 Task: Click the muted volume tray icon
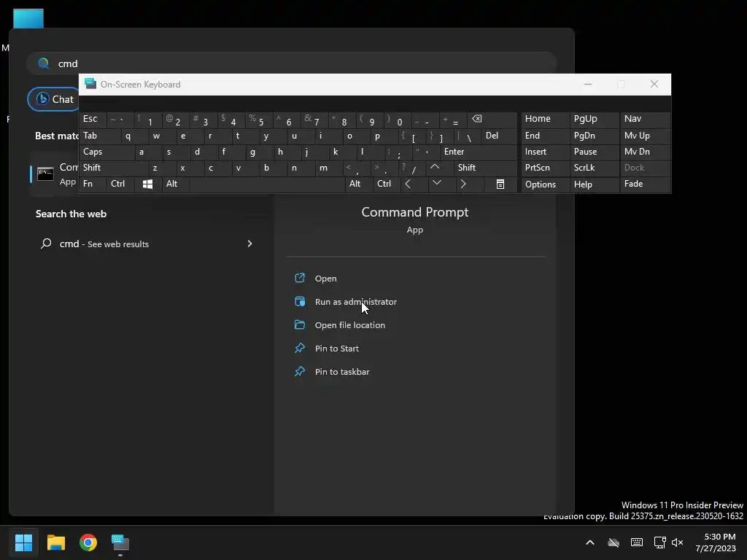[677, 542]
